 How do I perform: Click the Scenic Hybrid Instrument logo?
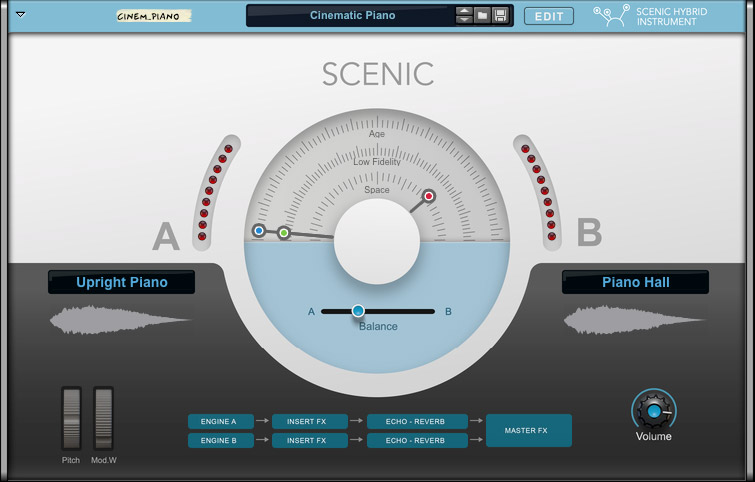click(650, 16)
